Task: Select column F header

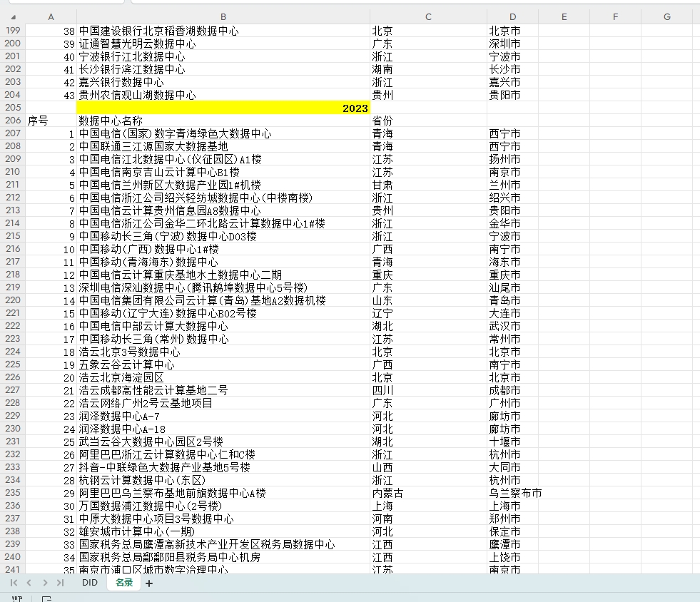Action: tap(615, 17)
